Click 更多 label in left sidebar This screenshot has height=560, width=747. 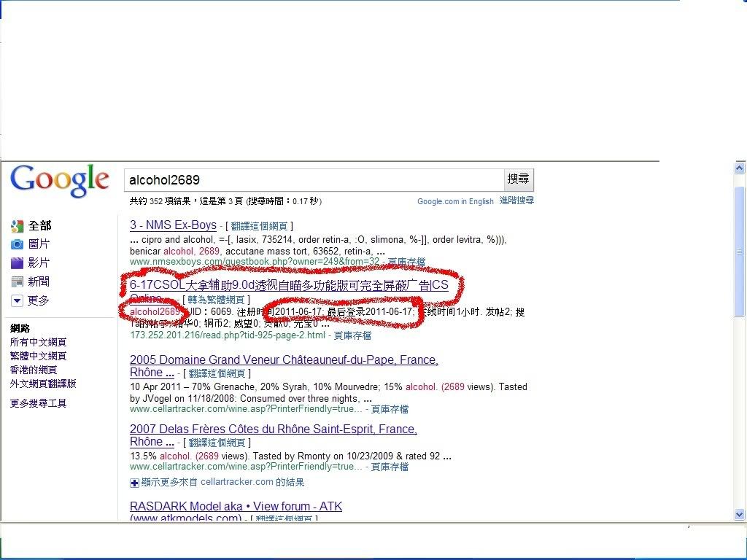click(x=39, y=300)
